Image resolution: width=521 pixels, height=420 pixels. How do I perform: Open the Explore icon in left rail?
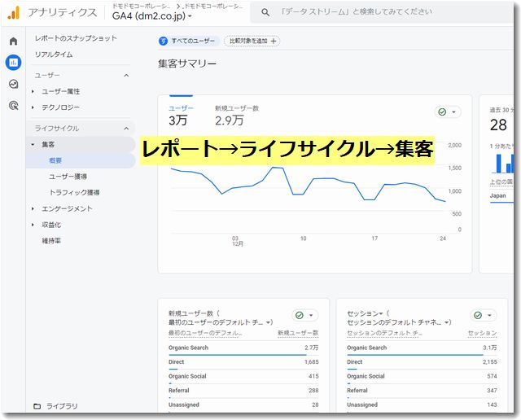(13, 84)
